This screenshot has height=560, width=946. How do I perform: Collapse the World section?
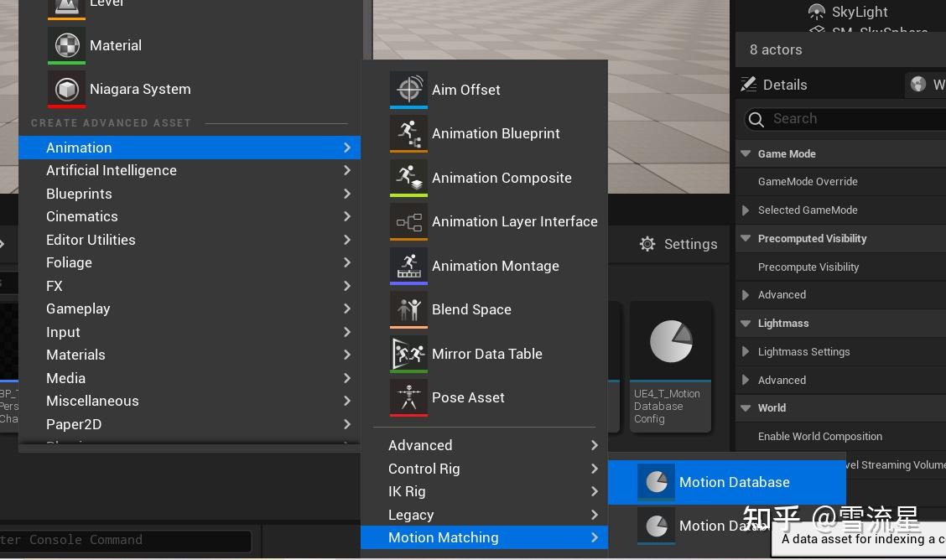(746, 408)
